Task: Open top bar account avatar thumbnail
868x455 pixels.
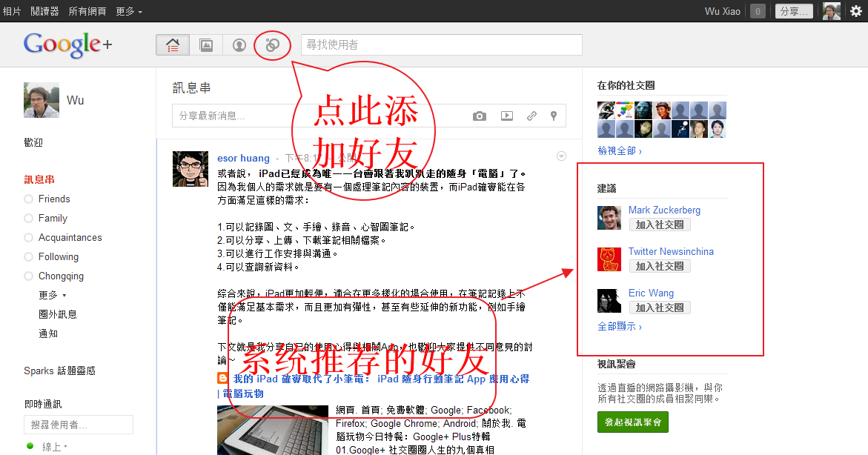Action: click(832, 11)
